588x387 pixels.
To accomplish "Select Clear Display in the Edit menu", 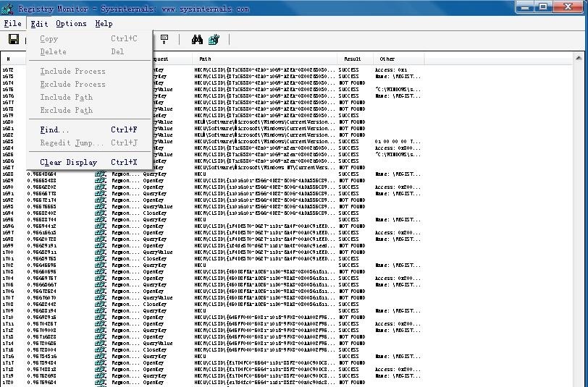I will [68, 163].
